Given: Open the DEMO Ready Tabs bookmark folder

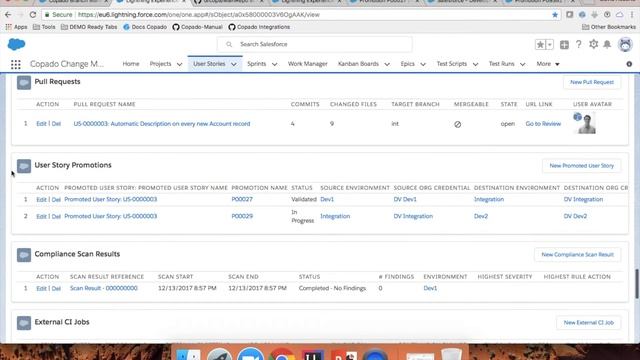Looking at the screenshot, I should 89,27.
